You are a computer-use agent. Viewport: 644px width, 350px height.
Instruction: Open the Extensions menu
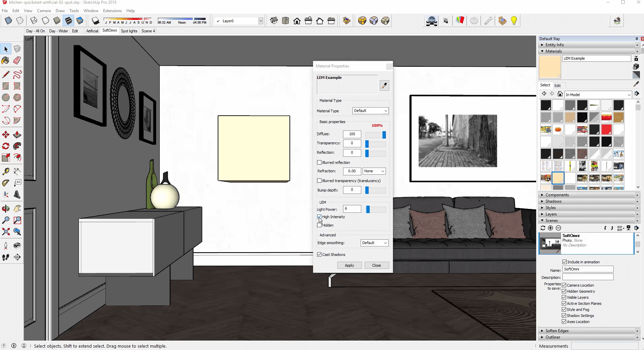coord(112,11)
